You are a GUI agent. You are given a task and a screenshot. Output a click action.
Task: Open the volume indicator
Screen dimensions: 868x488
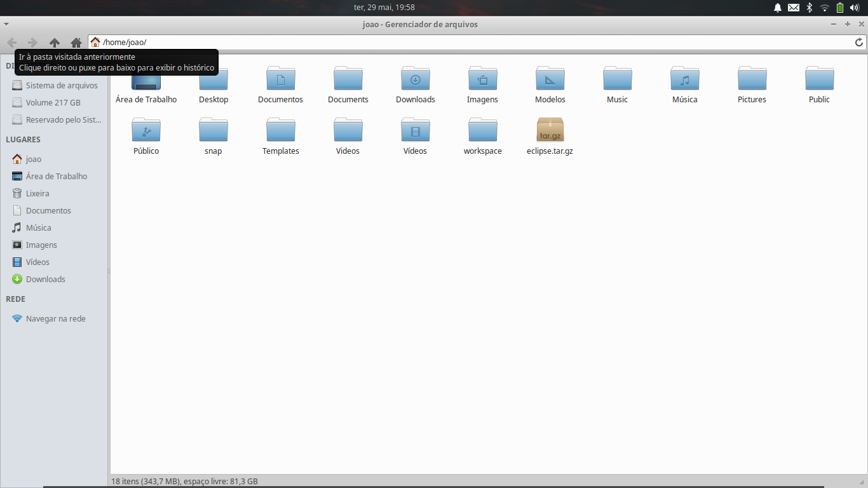point(855,8)
